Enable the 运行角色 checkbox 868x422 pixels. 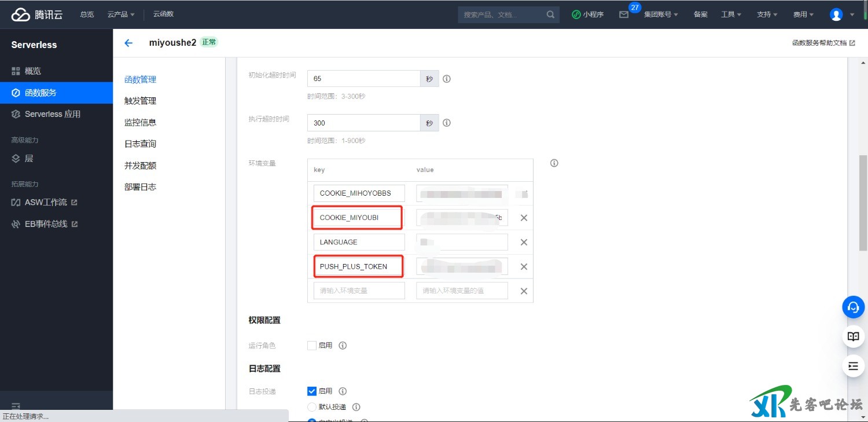pyautogui.click(x=312, y=346)
